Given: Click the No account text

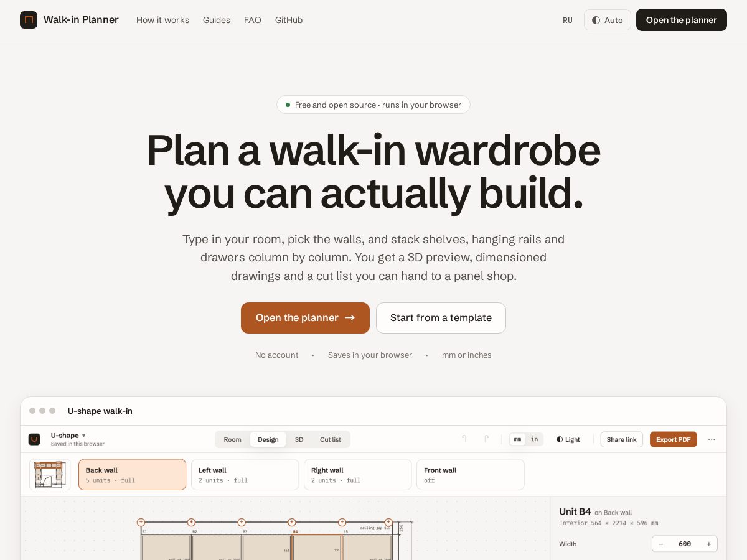Looking at the screenshot, I should [x=276, y=355].
